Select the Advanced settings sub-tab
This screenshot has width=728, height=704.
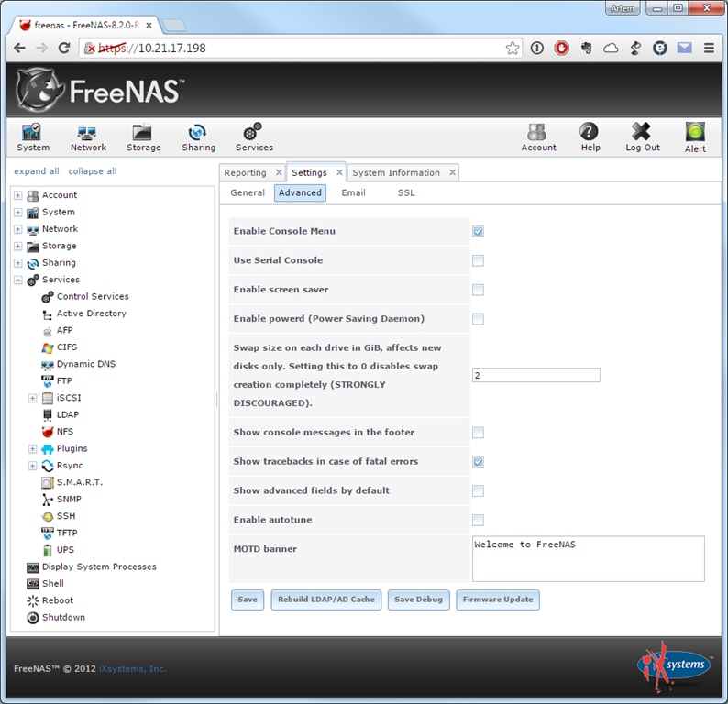tap(300, 193)
